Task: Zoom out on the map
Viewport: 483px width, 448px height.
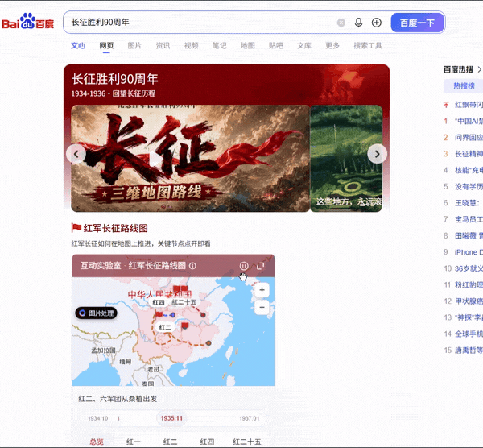Action: 262,307
